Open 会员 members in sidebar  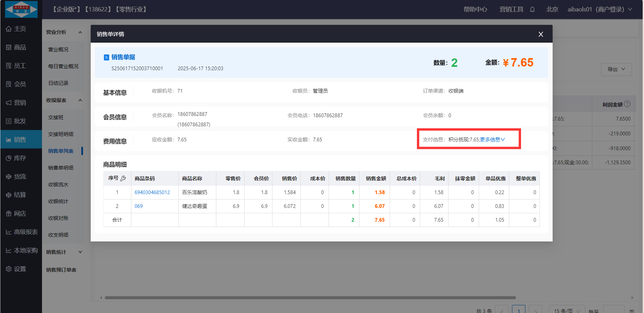point(20,84)
